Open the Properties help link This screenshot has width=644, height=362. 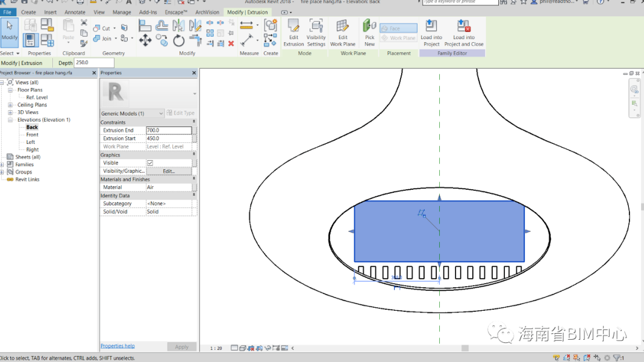coord(117,346)
